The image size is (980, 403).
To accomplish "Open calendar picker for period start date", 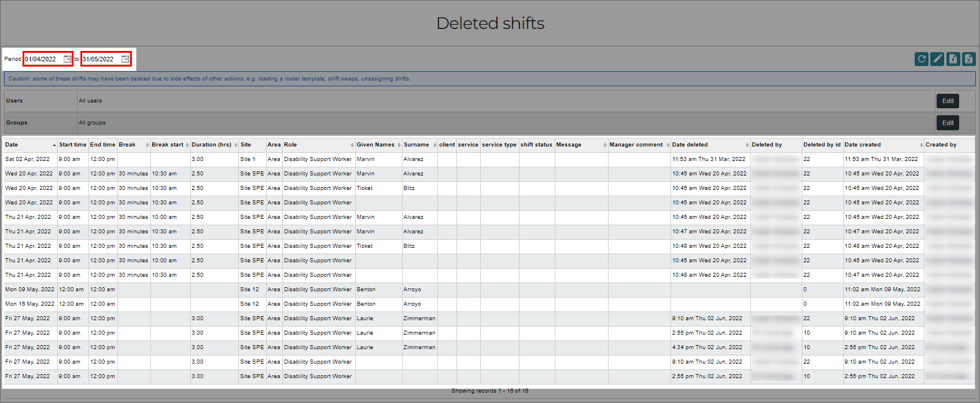I will (67, 59).
